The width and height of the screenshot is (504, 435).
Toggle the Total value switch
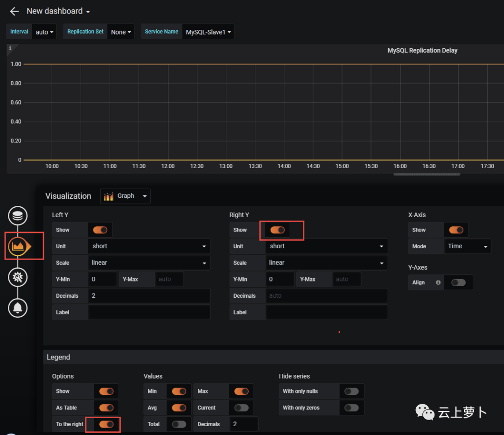pyautogui.click(x=179, y=424)
